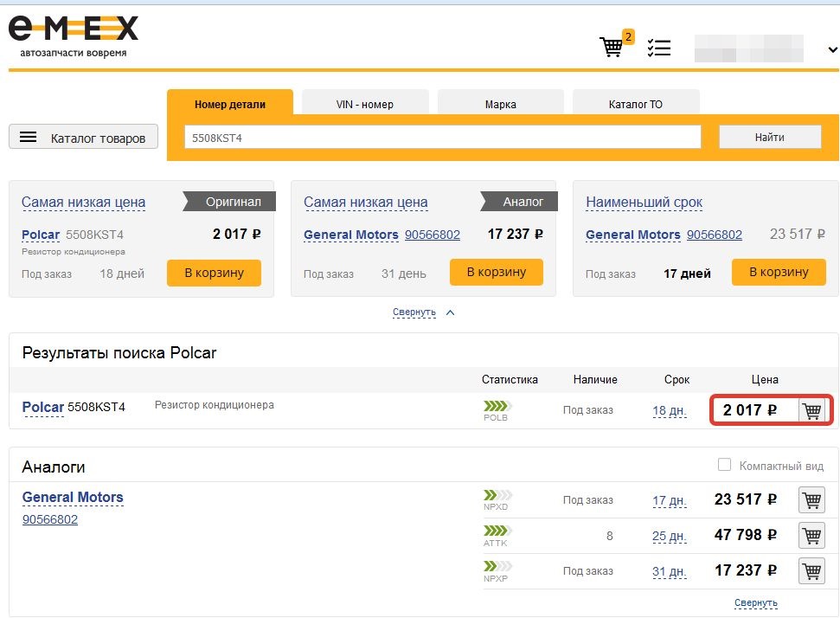Click the part number search field

pyautogui.click(x=443, y=138)
